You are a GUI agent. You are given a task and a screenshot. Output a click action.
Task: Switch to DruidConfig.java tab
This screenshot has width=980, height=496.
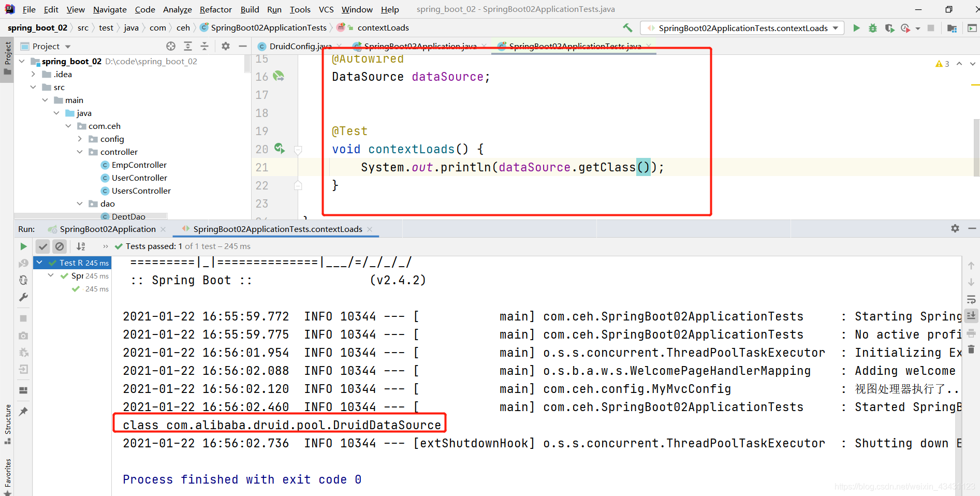pos(300,46)
